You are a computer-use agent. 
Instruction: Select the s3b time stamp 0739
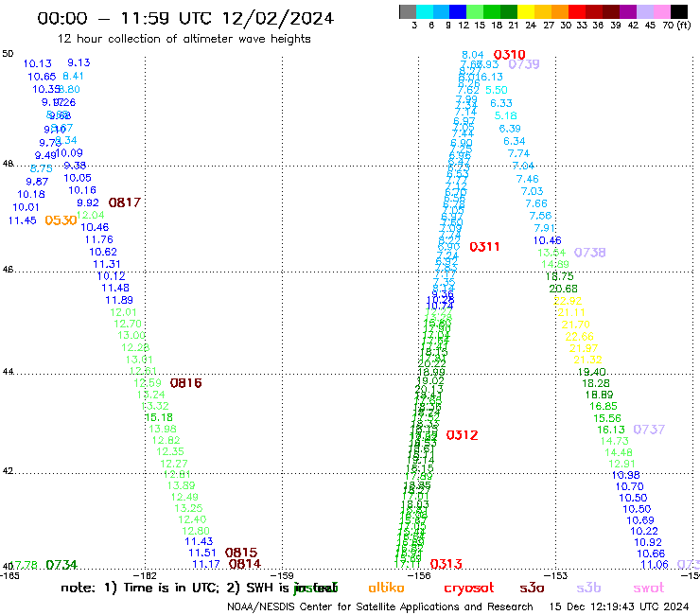(x=524, y=64)
